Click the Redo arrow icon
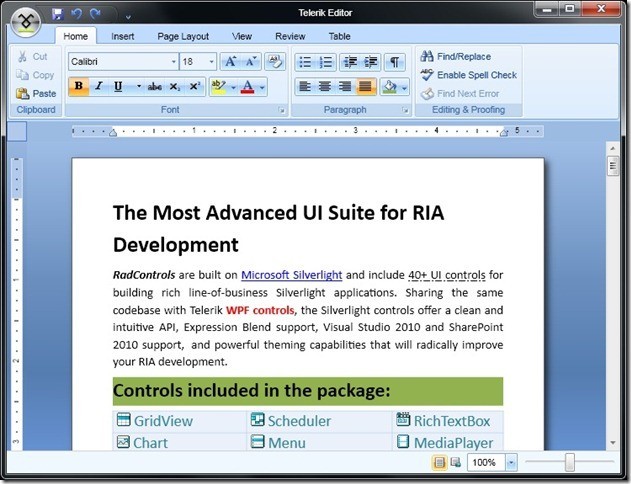631x484 pixels. pos(95,14)
